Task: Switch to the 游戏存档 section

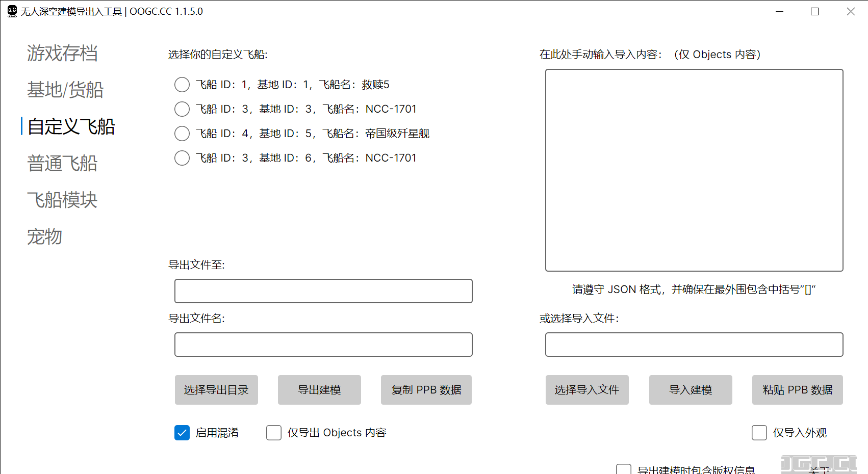Action: coord(62,54)
